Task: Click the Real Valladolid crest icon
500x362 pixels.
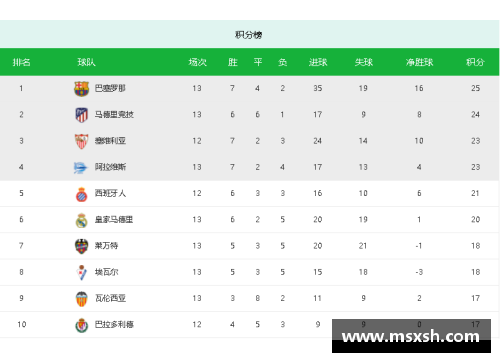Action: pyautogui.click(x=81, y=325)
